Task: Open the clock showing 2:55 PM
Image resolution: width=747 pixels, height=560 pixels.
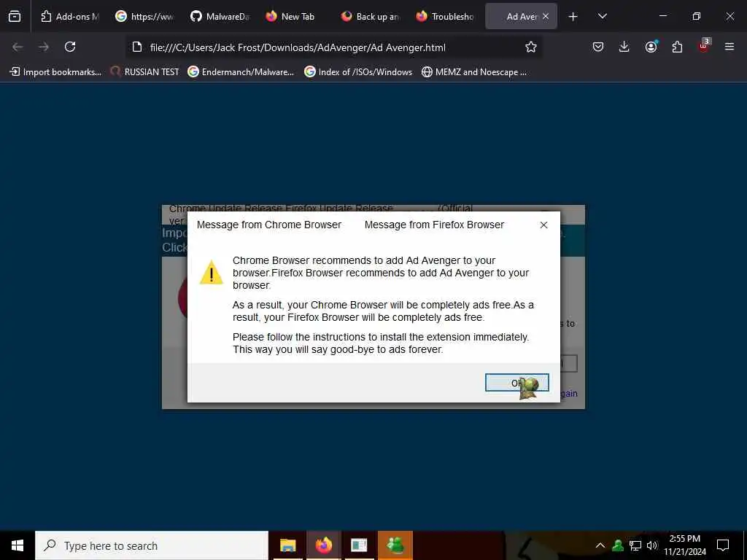Action: click(x=684, y=545)
